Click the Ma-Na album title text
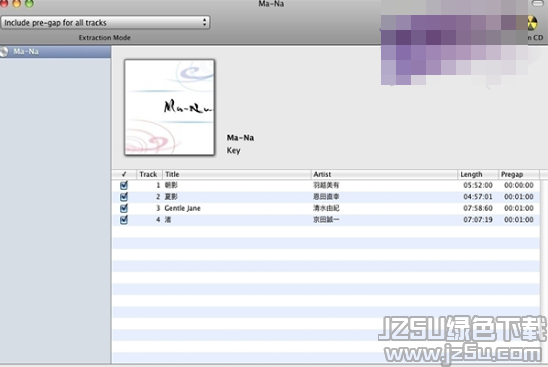548x367 pixels. (x=240, y=138)
